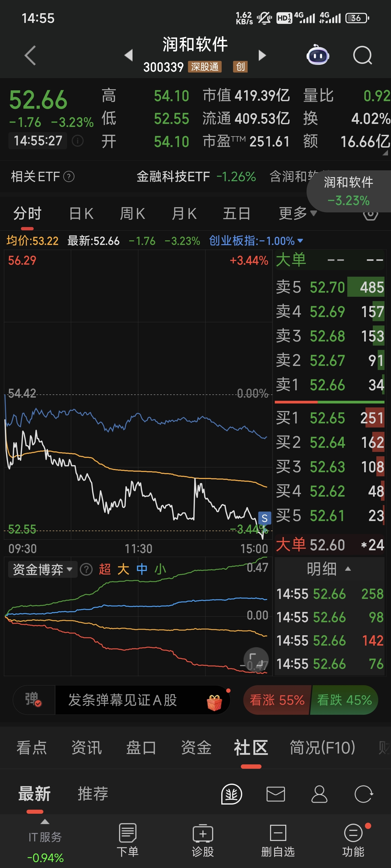This screenshot has width=391, height=868.
Task: Open the 简况(F10) tab
Action: coord(322,747)
